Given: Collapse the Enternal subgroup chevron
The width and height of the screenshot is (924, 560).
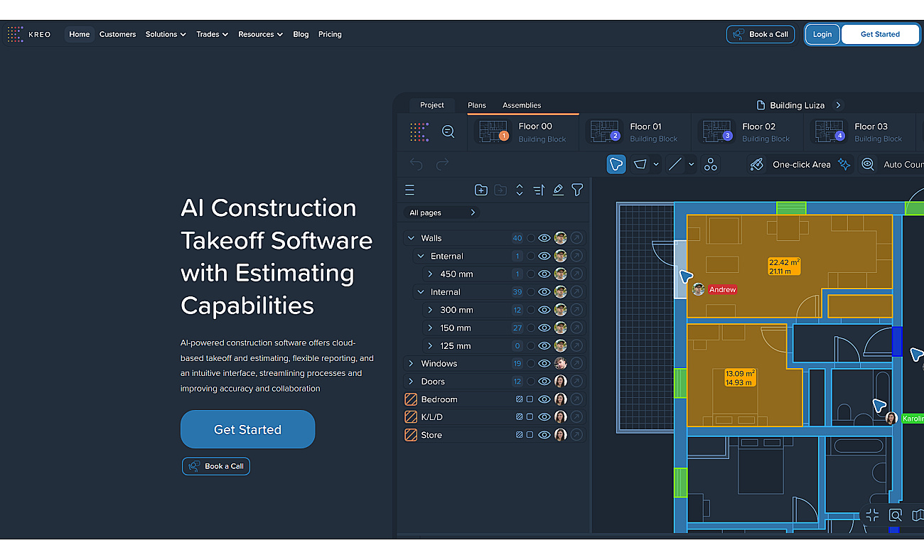Looking at the screenshot, I should point(421,256).
